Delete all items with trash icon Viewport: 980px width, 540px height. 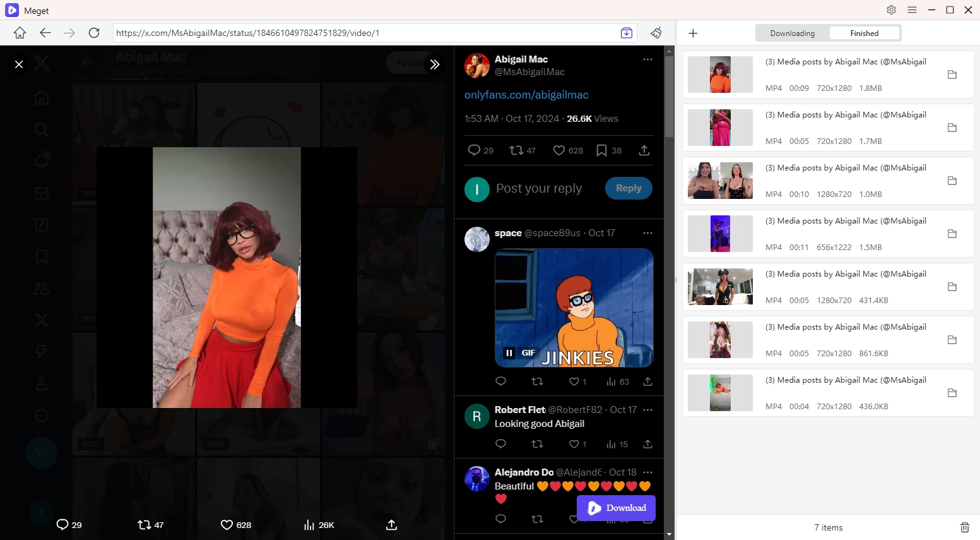tap(964, 527)
